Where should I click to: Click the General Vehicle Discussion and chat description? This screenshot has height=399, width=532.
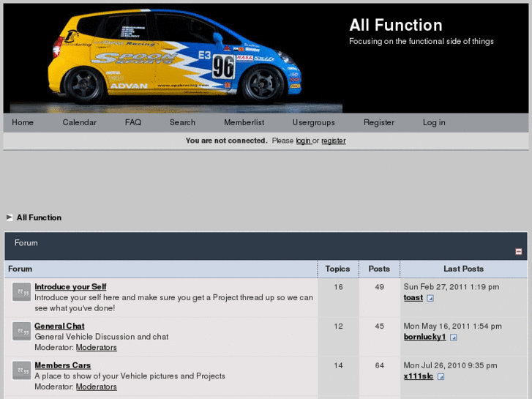click(102, 337)
